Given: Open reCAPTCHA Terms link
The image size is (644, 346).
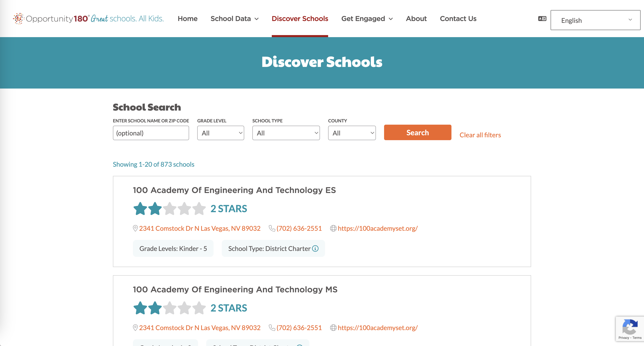Looking at the screenshot, I should click(637, 338).
